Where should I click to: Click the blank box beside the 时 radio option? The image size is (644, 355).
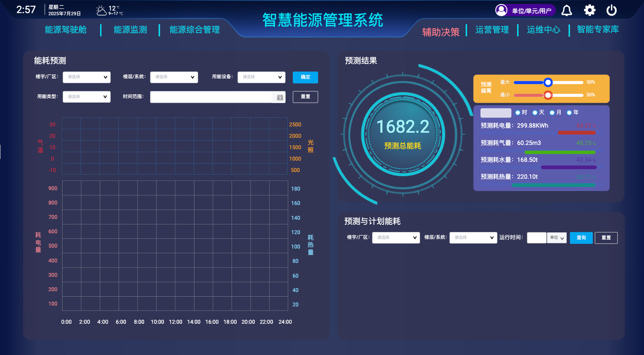click(496, 113)
